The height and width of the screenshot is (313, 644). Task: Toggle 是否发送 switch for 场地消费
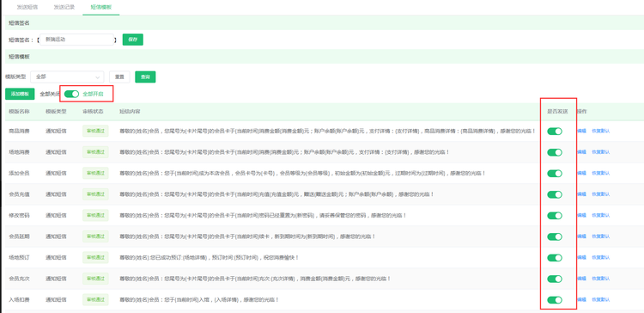[555, 152]
